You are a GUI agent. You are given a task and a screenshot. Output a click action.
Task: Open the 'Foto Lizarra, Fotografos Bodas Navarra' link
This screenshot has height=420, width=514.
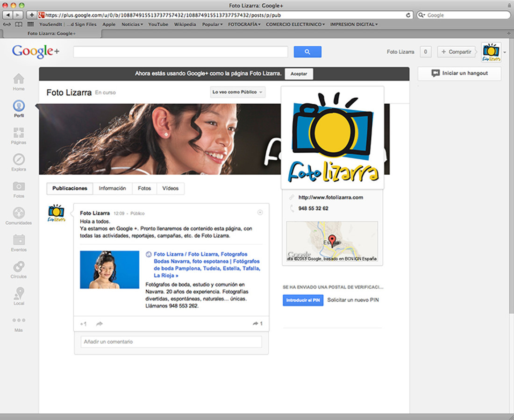click(207, 264)
